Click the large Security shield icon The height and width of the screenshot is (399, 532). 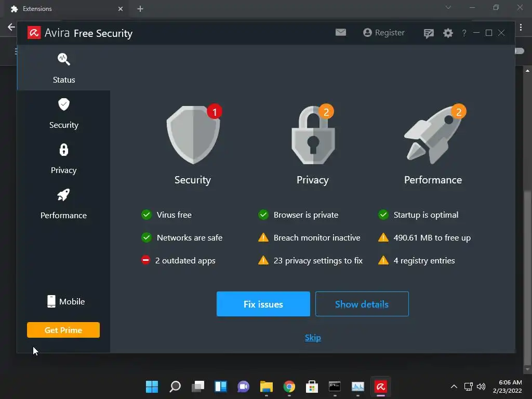193,135
